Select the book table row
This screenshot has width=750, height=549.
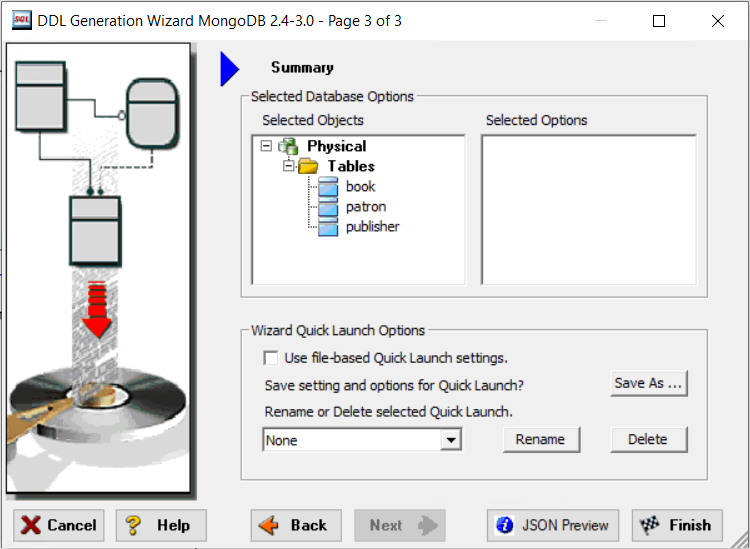(361, 187)
